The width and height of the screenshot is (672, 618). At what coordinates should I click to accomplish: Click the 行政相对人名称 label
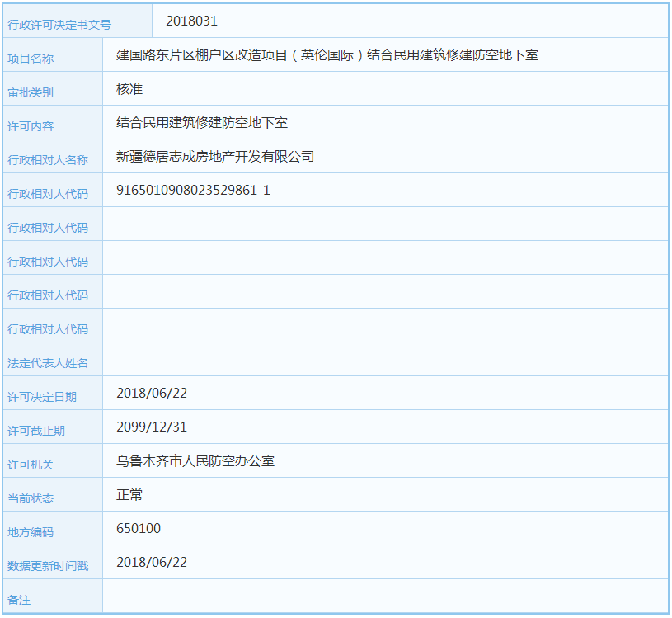(48, 161)
